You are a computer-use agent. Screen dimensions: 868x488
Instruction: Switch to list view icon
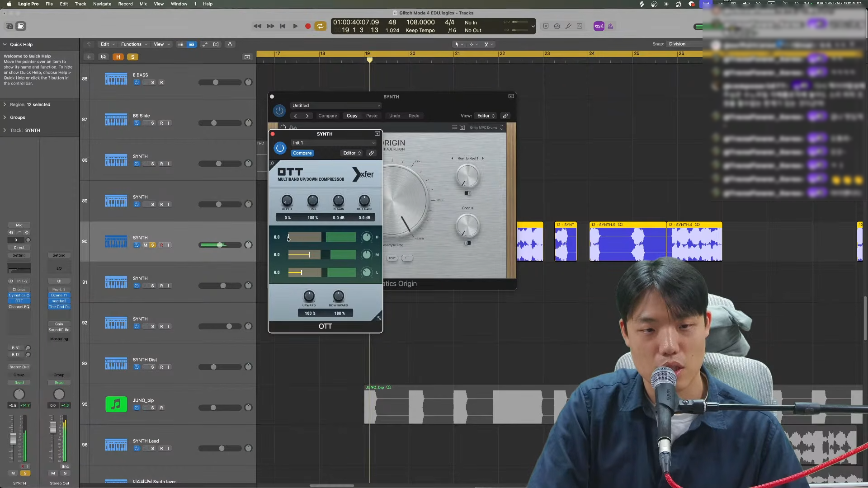point(192,44)
